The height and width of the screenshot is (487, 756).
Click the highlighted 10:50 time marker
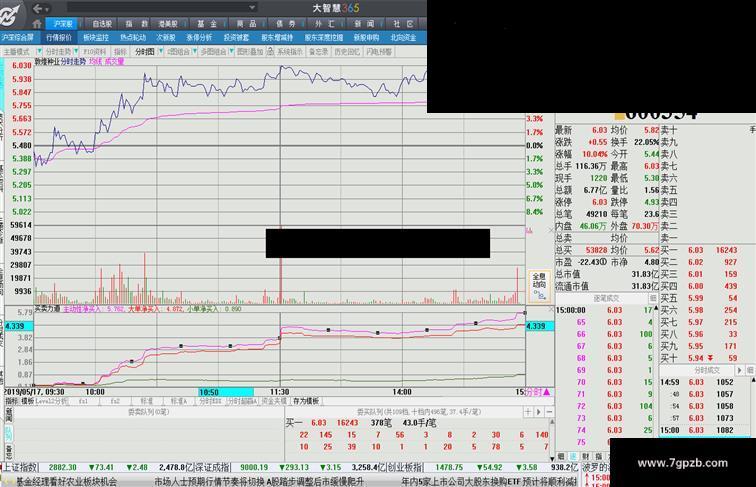[226, 392]
